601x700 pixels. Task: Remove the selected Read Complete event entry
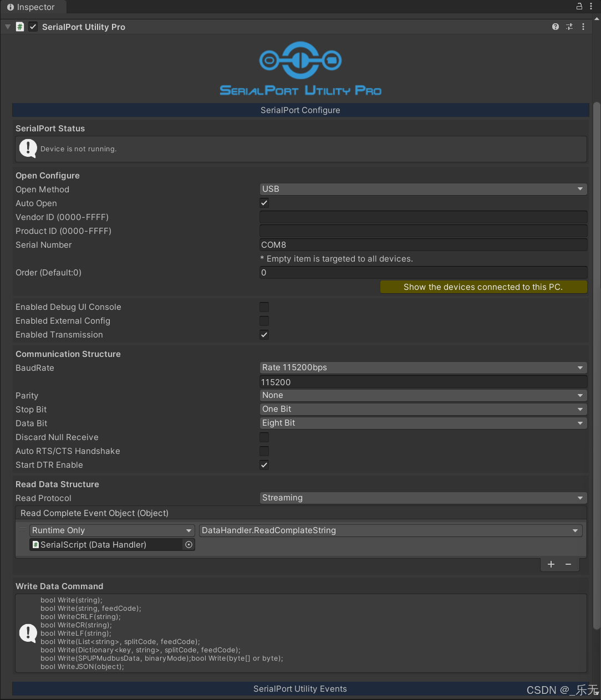[568, 564]
